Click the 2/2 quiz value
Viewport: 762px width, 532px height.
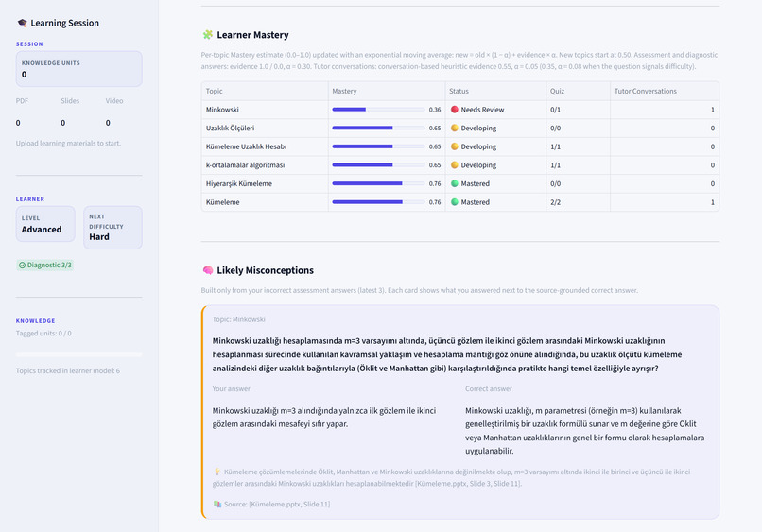pos(556,202)
